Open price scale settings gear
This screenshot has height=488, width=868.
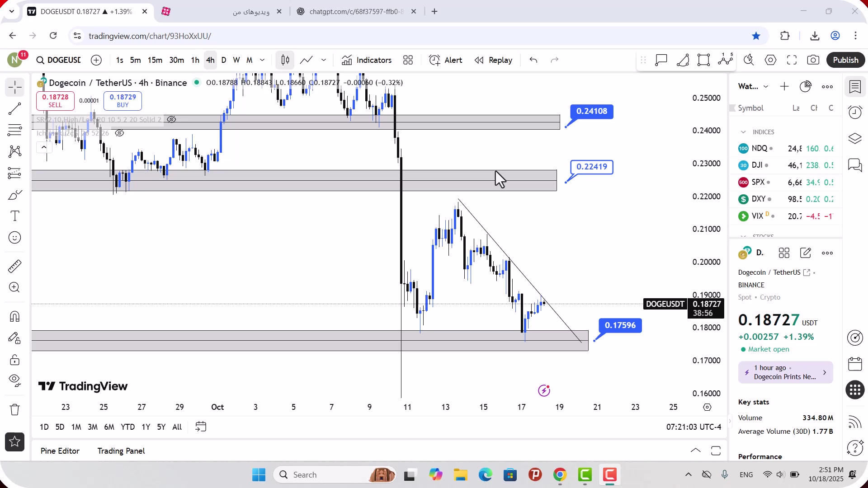click(x=708, y=407)
